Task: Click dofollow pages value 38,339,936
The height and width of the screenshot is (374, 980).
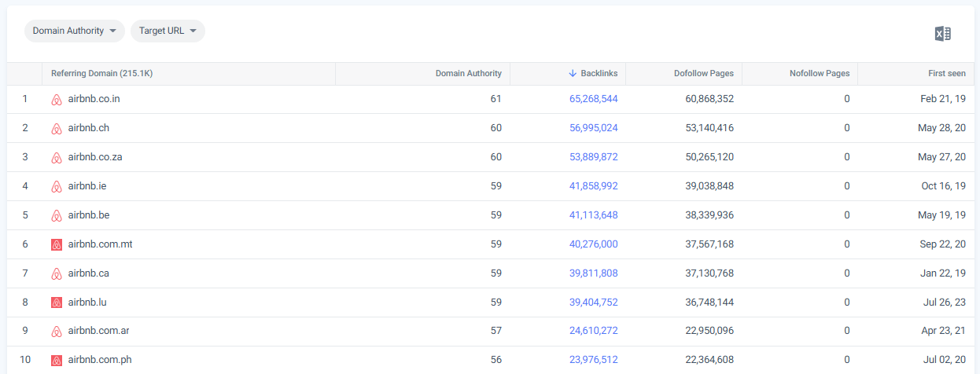Action: pos(709,215)
